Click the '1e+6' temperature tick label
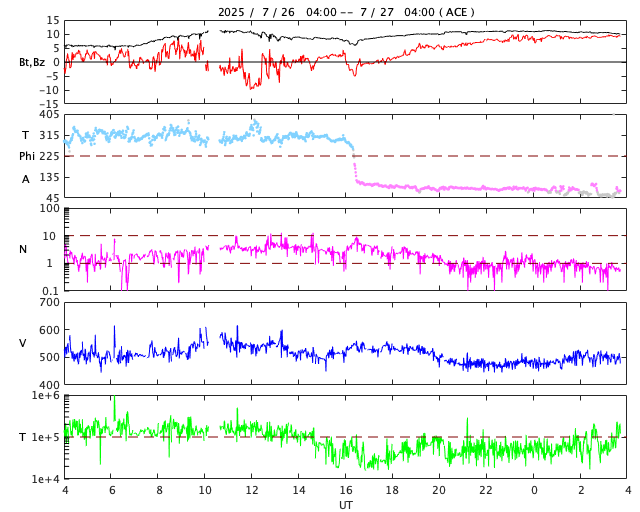 click(46, 396)
